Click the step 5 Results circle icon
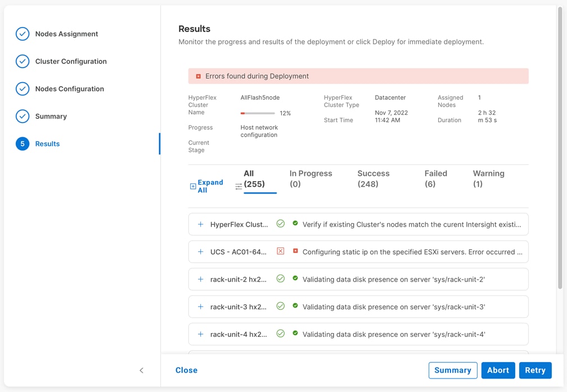Screen dimensions: 567x392 click(x=22, y=144)
